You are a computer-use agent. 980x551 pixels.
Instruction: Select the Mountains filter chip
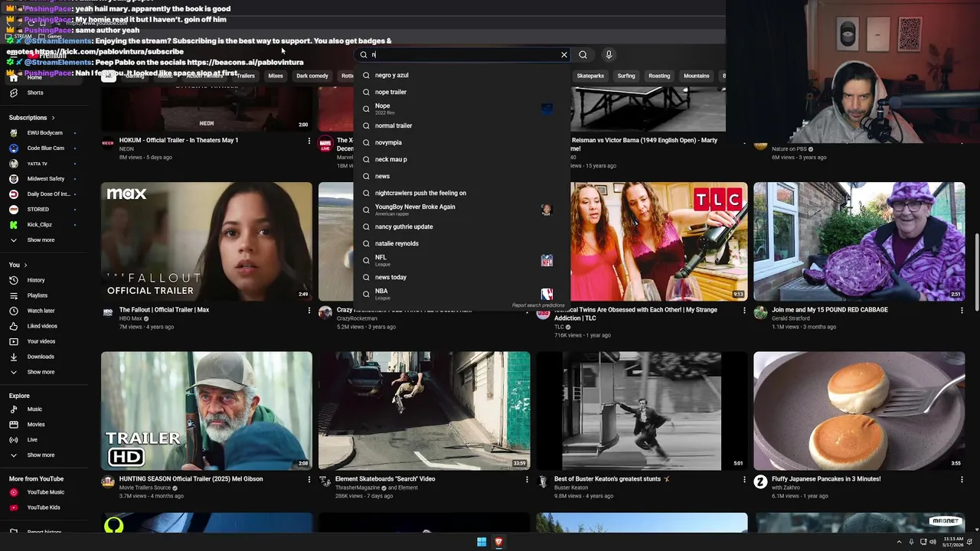tap(696, 76)
